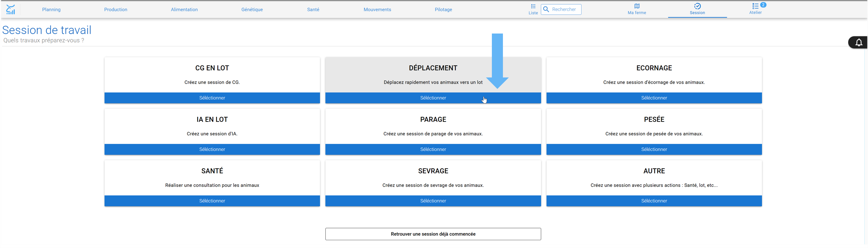Click the Session checkmark icon
Screen dimensions: 868x248
(x=697, y=6)
